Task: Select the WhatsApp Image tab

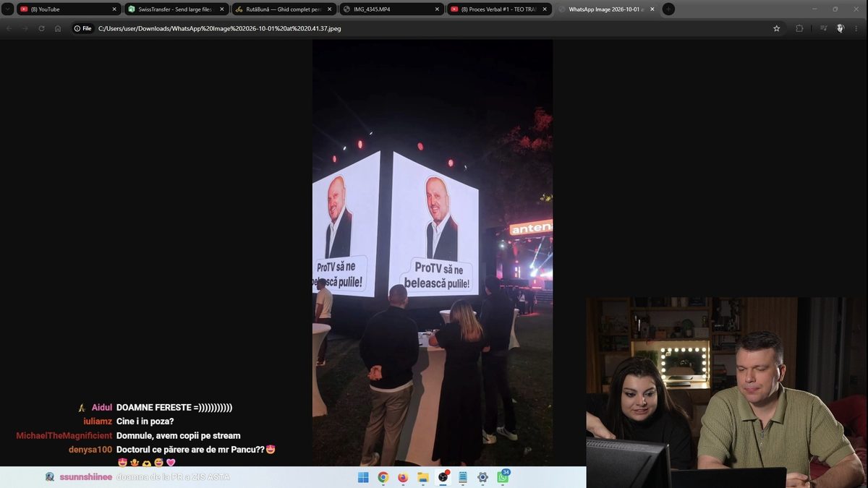Action: click(x=606, y=9)
